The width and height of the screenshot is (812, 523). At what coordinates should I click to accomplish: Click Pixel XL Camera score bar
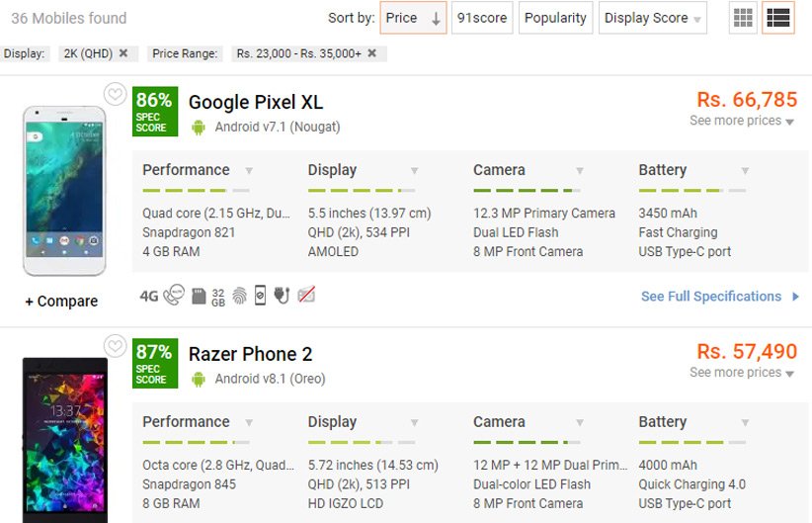tap(527, 191)
